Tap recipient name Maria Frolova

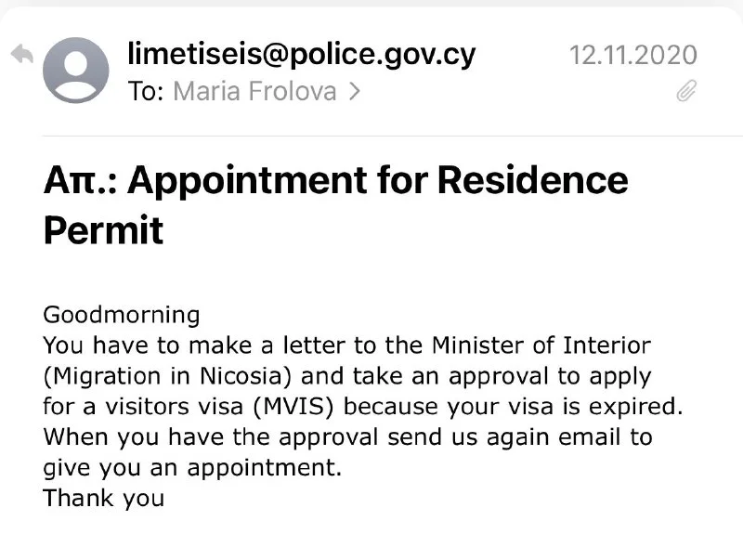(x=254, y=91)
